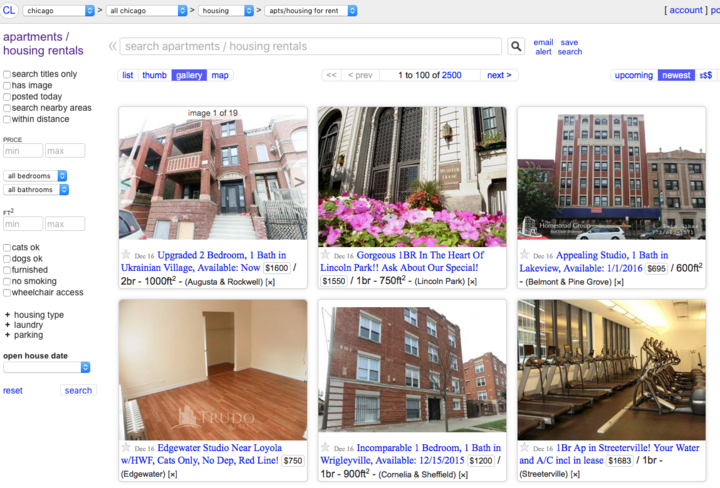720x488 pixels.
Task: Click the < prev page button
Action: [x=360, y=75]
